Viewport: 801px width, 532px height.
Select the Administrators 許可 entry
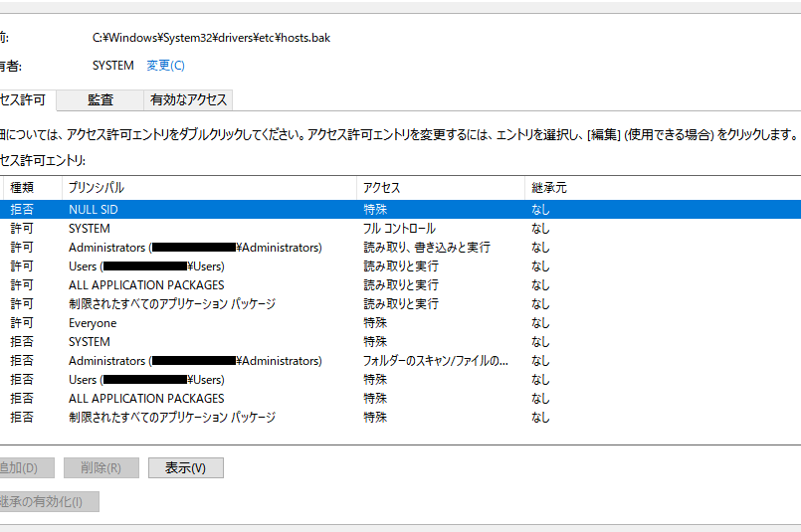(195, 248)
